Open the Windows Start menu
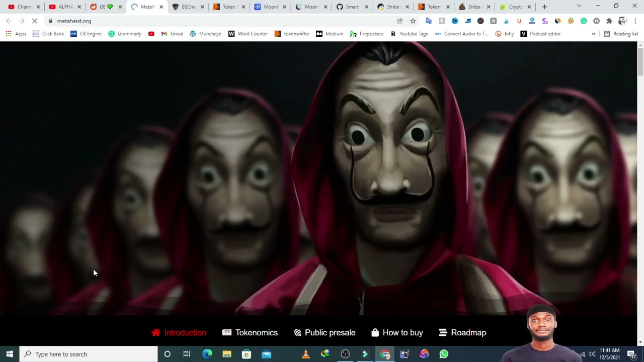The height and width of the screenshot is (362, 644). click(x=10, y=354)
